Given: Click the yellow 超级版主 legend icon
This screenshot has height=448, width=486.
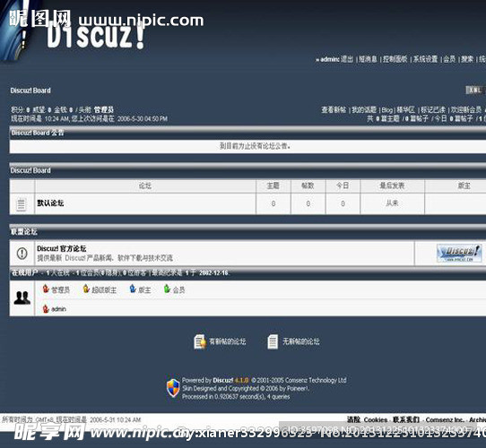Looking at the screenshot, I should (x=86, y=289).
